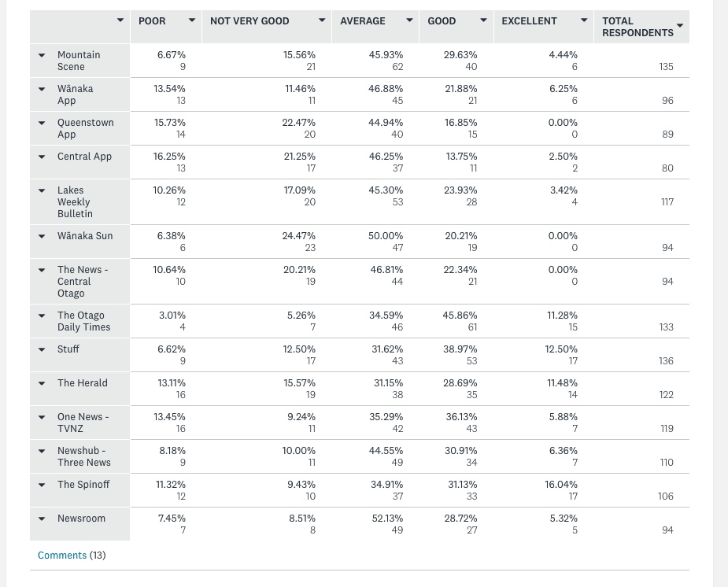Open the AVERAGE column dropdown arrow
Image resolution: width=728 pixels, height=587 pixels.
(x=409, y=20)
